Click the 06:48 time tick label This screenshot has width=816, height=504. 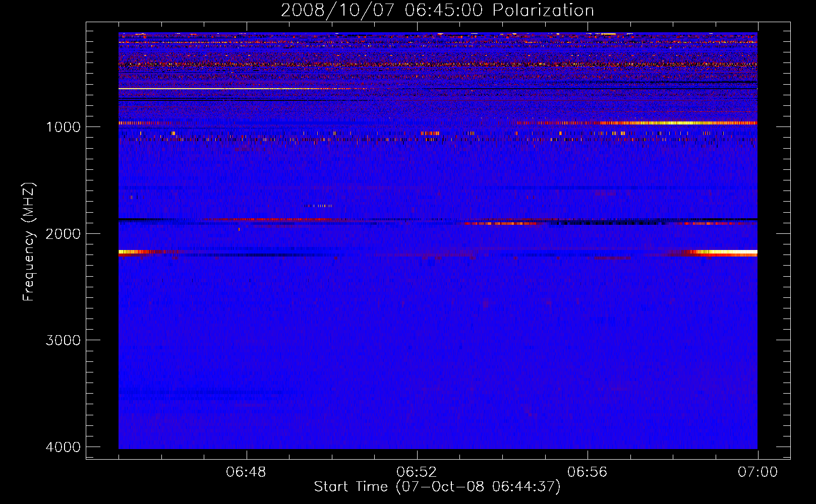[246, 472]
